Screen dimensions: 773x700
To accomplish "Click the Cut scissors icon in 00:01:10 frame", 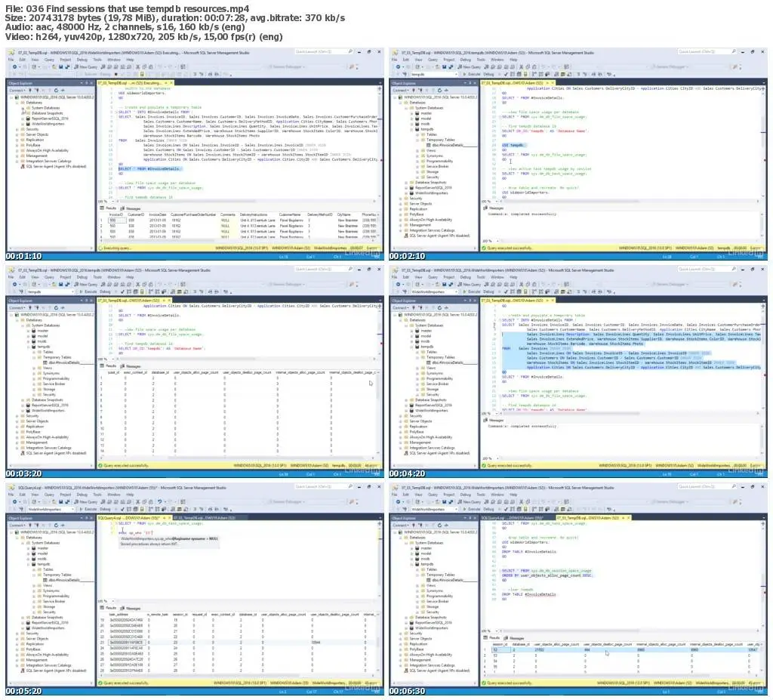I will pyautogui.click(x=137, y=66).
